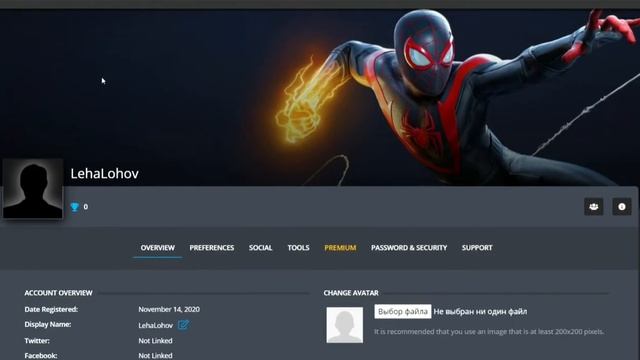Open the Premium tab
640x360 pixels.
[x=340, y=248]
